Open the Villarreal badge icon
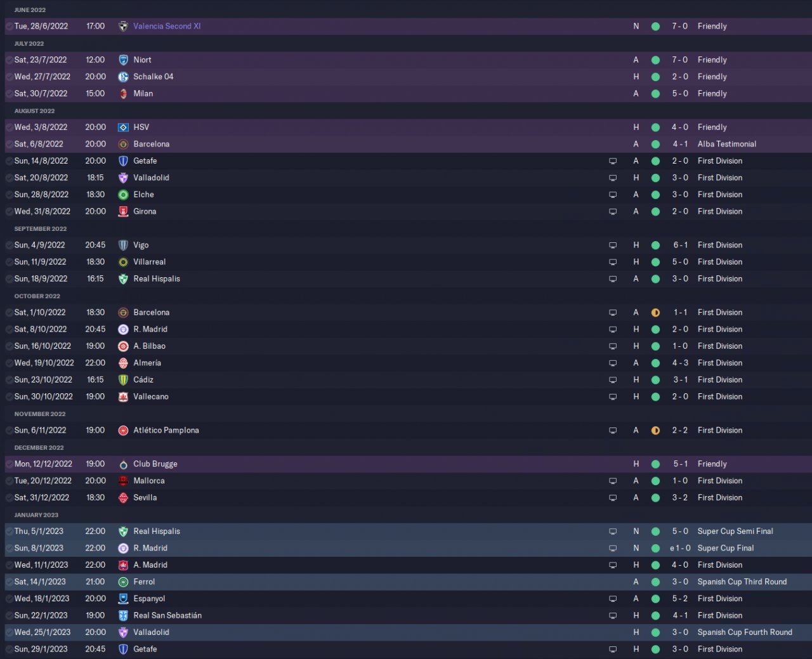 point(123,262)
